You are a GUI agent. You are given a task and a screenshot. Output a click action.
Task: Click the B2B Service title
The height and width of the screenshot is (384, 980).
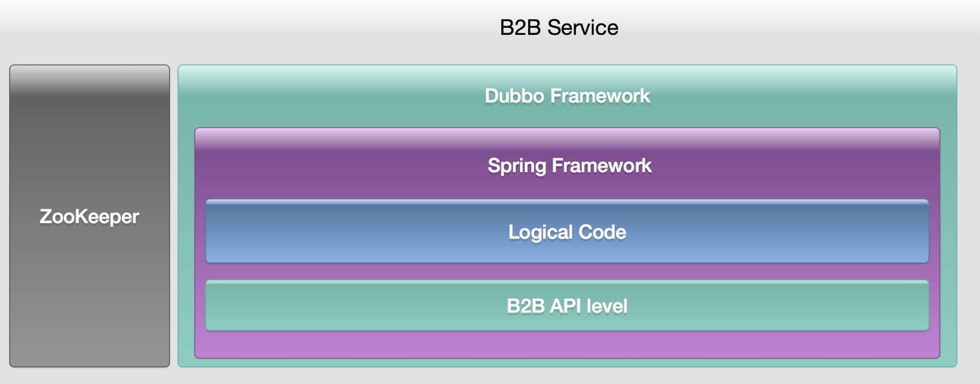click(x=559, y=27)
